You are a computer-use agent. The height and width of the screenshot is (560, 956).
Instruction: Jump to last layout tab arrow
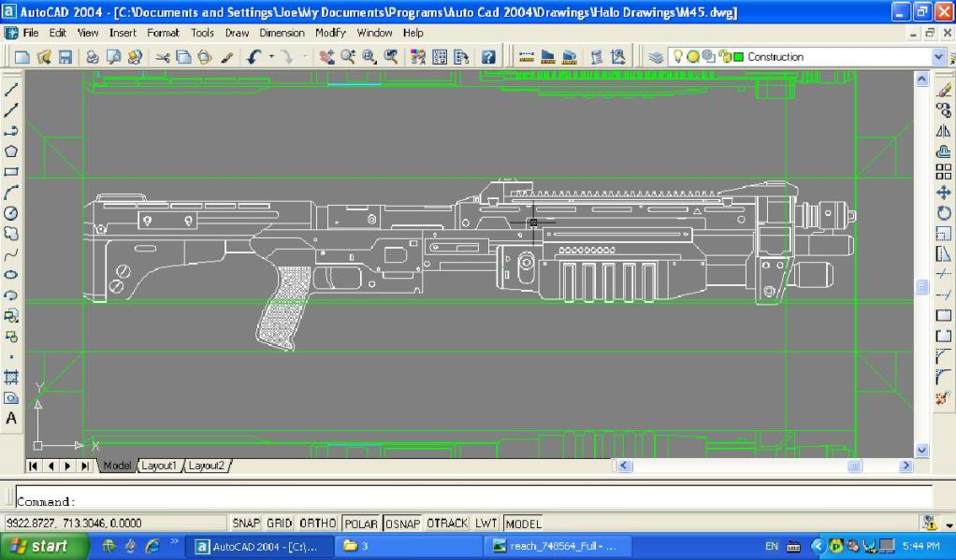pyautogui.click(x=85, y=467)
